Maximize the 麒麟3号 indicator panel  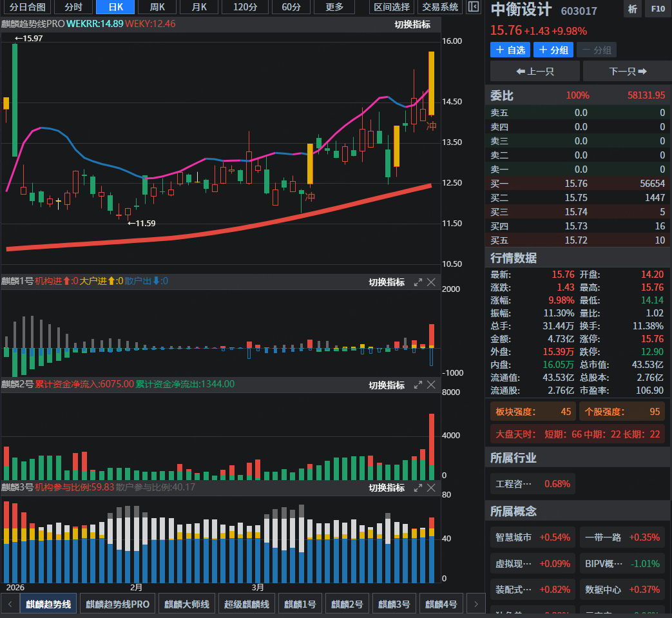pos(418,488)
